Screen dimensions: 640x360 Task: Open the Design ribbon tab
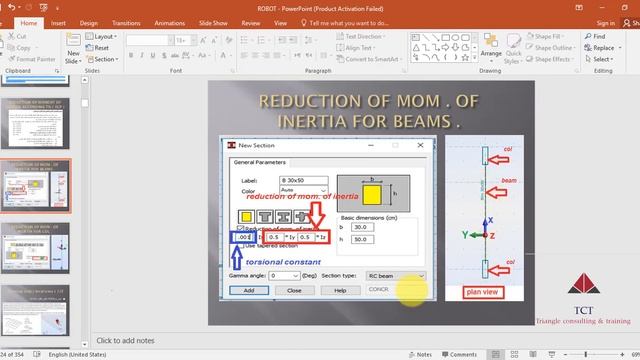(89, 23)
